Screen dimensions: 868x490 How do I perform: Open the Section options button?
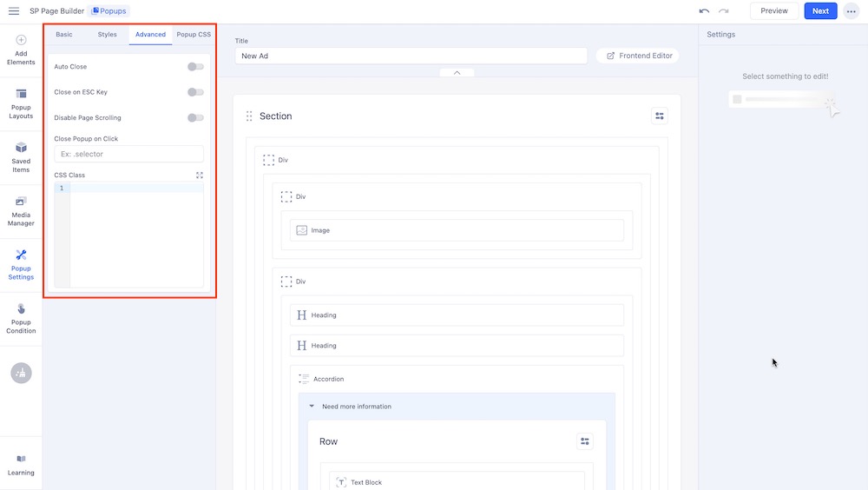click(x=660, y=116)
